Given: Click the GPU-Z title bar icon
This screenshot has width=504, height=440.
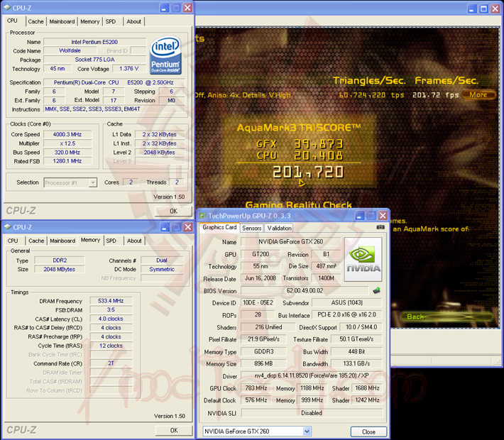Looking at the screenshot, I should pos(203,215).
